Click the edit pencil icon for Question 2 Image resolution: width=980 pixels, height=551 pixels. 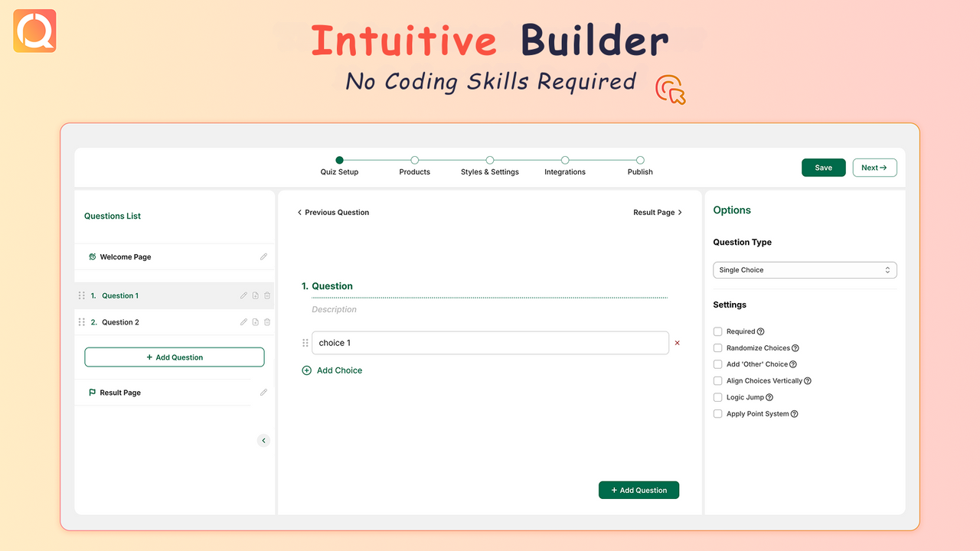(x=243, y=322)
